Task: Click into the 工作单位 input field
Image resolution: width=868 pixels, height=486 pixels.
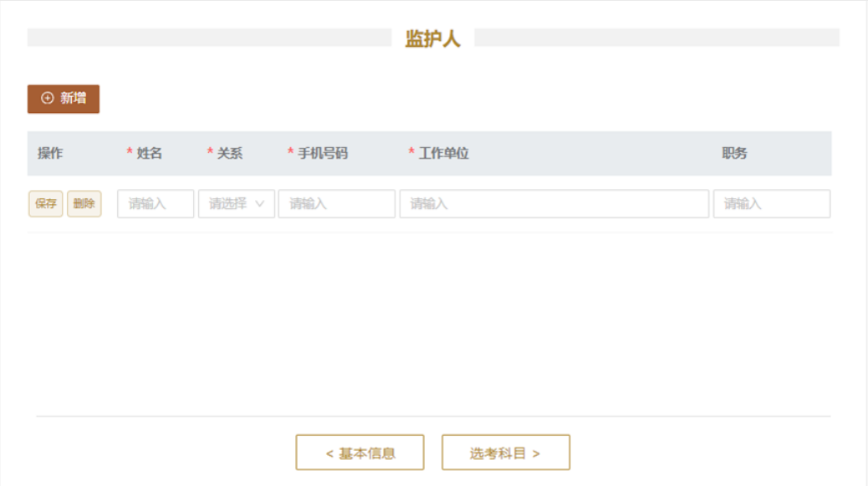Action: click(554, 204)
